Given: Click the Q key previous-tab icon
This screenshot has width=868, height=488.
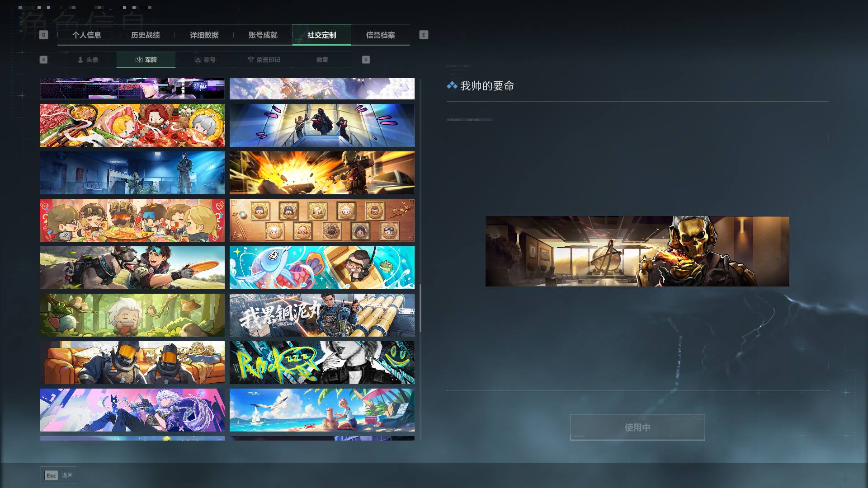Looking at the screenshot, I should 43,35.
